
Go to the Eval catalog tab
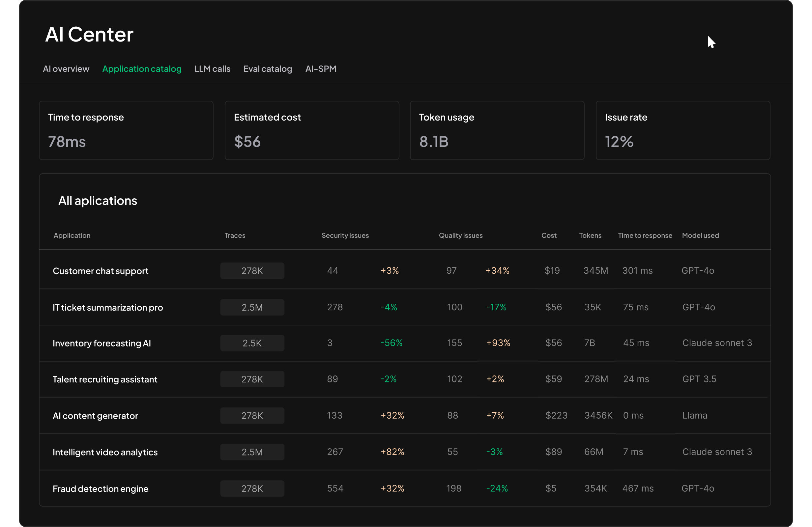click(x=268, y=69)
